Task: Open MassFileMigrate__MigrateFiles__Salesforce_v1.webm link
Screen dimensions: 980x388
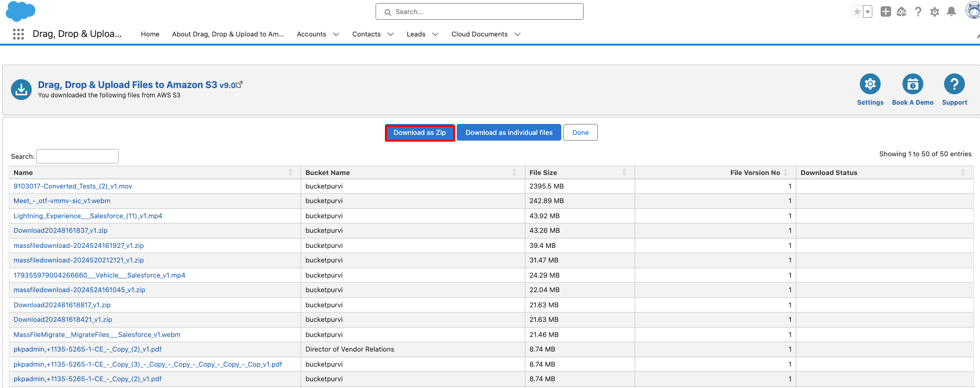Action: (x=97, y=335)
